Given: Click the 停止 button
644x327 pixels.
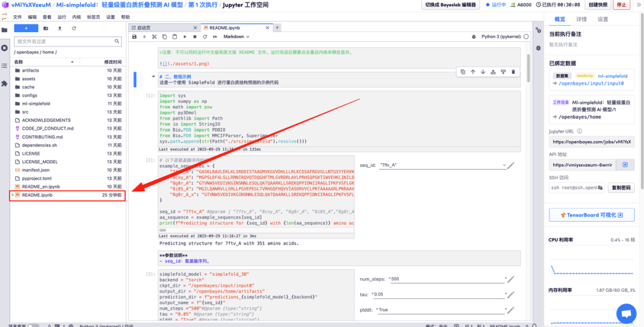Looking at the screenshot, I should (x=621, y=5).
